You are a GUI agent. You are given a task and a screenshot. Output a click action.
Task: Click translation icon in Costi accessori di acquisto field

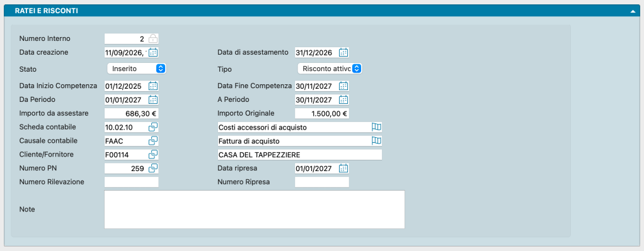click(x=376, y=127)
